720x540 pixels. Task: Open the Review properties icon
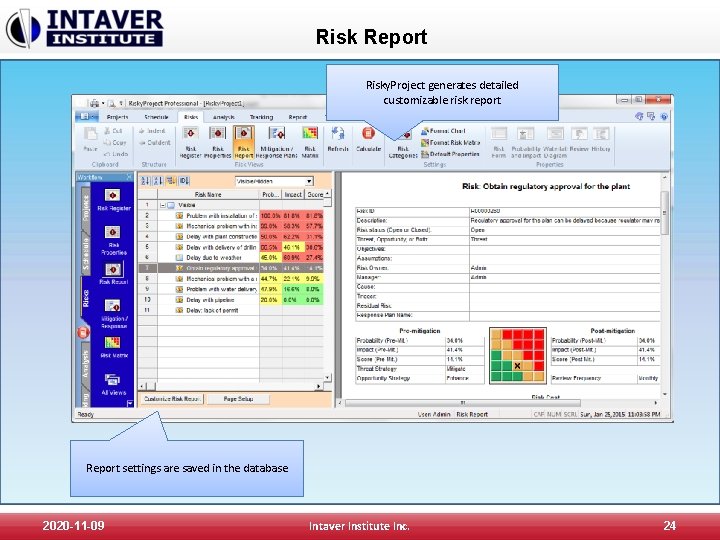tap(579, 140)
